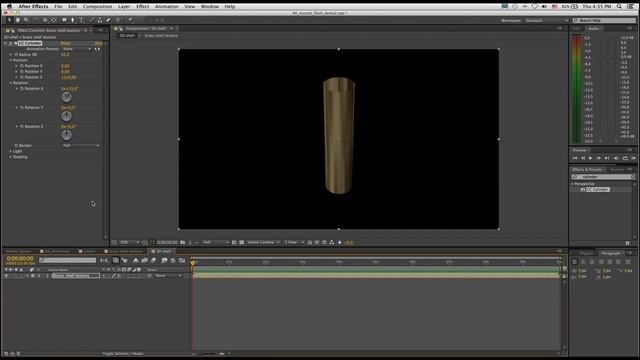Open the Animation Presets dropdown
Image resolution: width=640 pixels, height=360 pixels.
76,49
